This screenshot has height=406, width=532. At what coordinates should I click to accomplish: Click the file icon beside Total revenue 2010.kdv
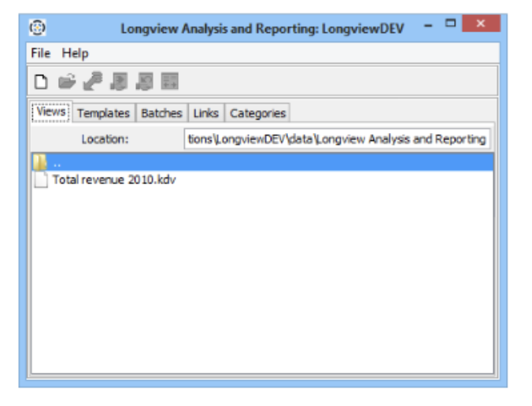pyautogui.click(x=41, y=180)
